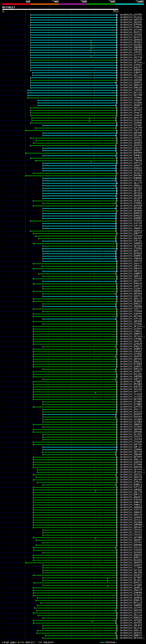
Task: Open hit UniRef100_Q41690
Action: pyautogui.click(x=131, y=22)
